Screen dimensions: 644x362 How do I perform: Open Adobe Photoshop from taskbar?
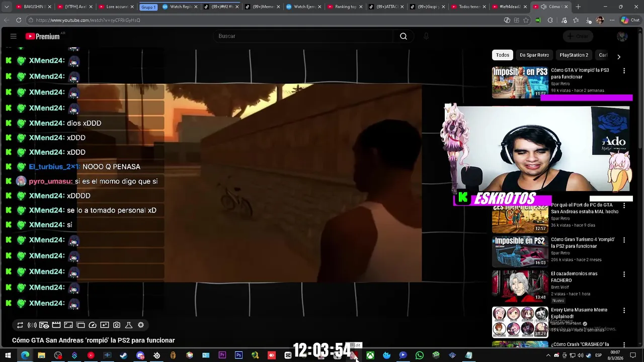click(238, 355)
